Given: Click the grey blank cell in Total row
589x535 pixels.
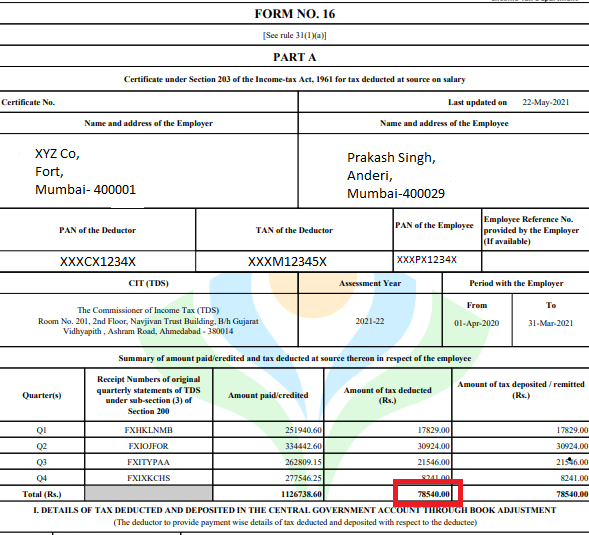Looking at the screenshot, I should pyautogui.click(x=149, y=493).
